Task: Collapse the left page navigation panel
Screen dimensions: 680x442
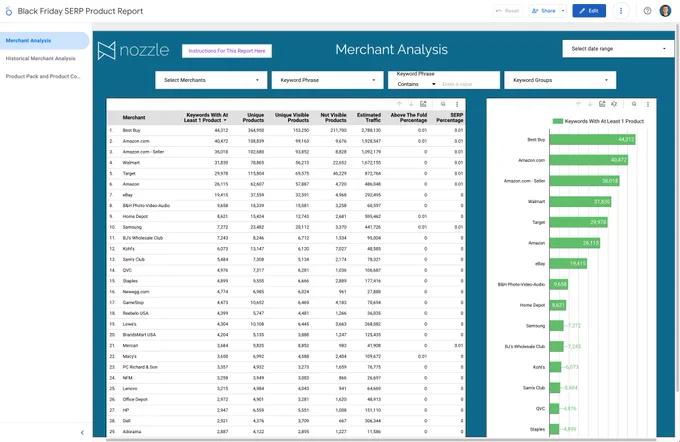Action: click(x=82, y=432)
